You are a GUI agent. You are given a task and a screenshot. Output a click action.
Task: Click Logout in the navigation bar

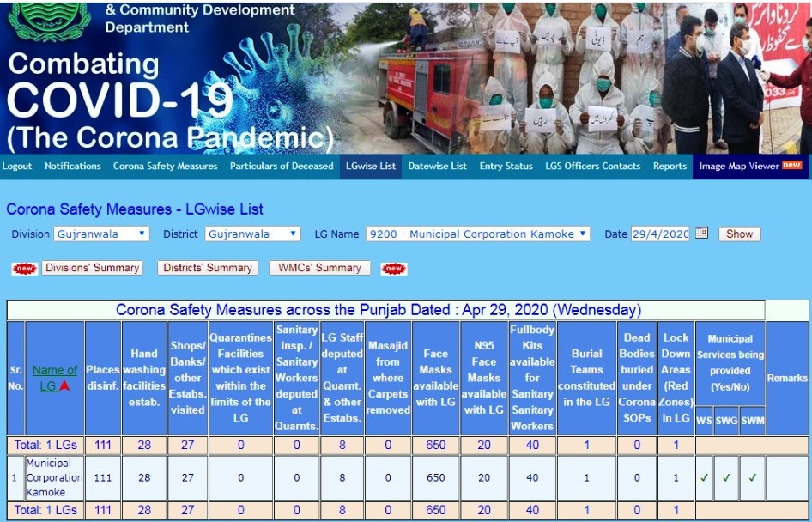[x=17, y=167]
